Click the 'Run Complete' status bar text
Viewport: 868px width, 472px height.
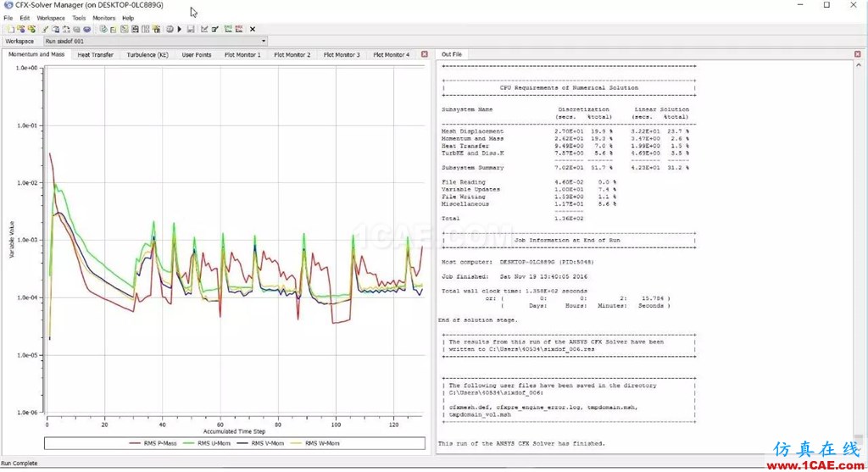tap(19, 464)
